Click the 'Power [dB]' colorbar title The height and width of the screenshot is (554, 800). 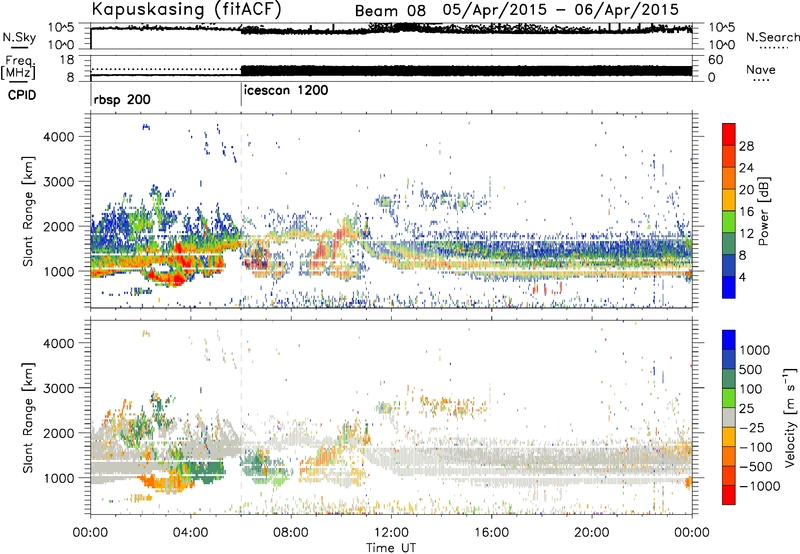click(763, 211)
